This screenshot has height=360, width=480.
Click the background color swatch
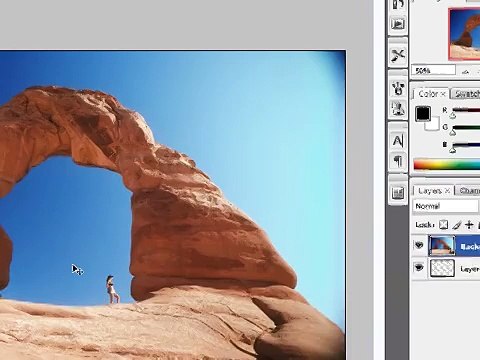coord(433,124)
